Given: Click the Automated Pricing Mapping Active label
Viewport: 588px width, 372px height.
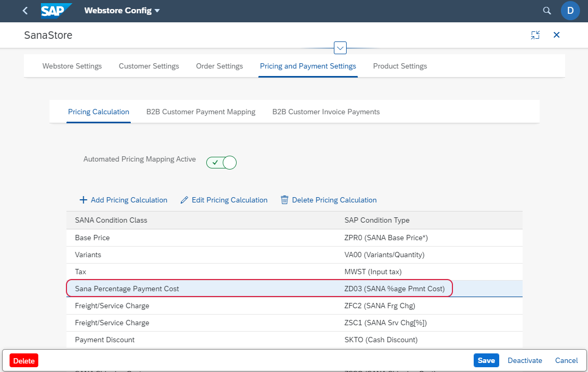Looking at the screenshot, I should pyautogui.click(x=139, y=159).
